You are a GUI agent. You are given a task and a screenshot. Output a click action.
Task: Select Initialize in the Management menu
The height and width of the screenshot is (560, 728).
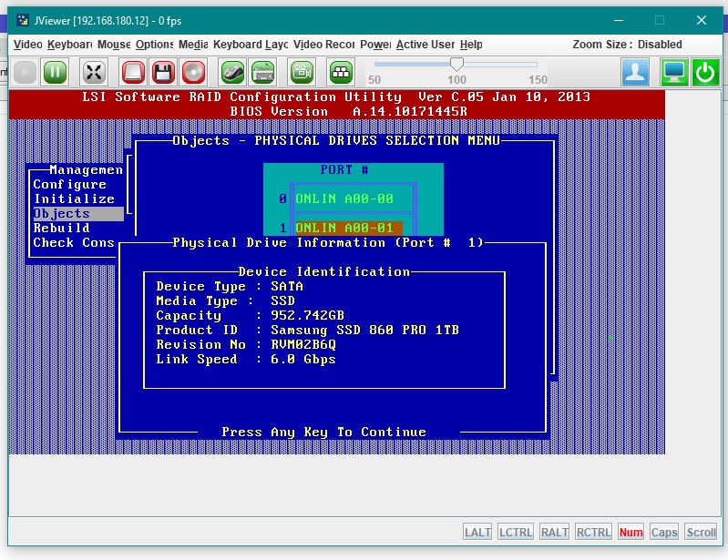pos(75,199)
